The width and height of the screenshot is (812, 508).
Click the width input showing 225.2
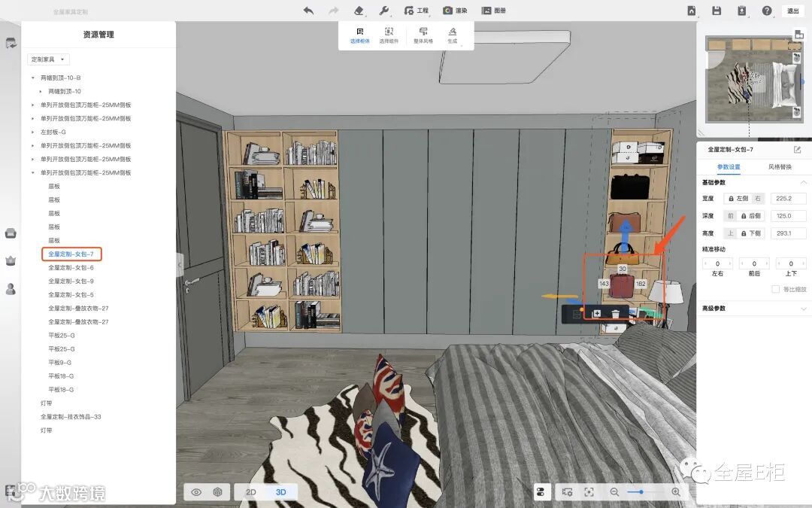pos(788,199)
